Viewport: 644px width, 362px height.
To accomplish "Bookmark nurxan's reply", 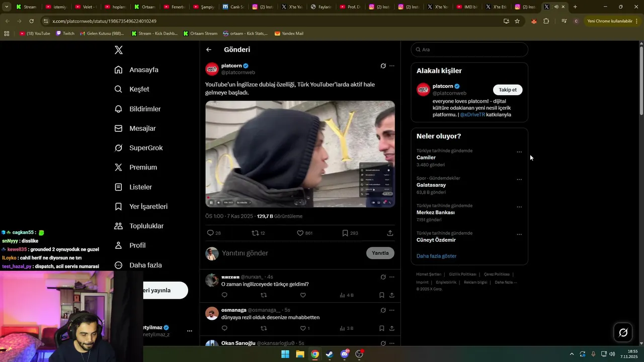I will click(382, 295).
